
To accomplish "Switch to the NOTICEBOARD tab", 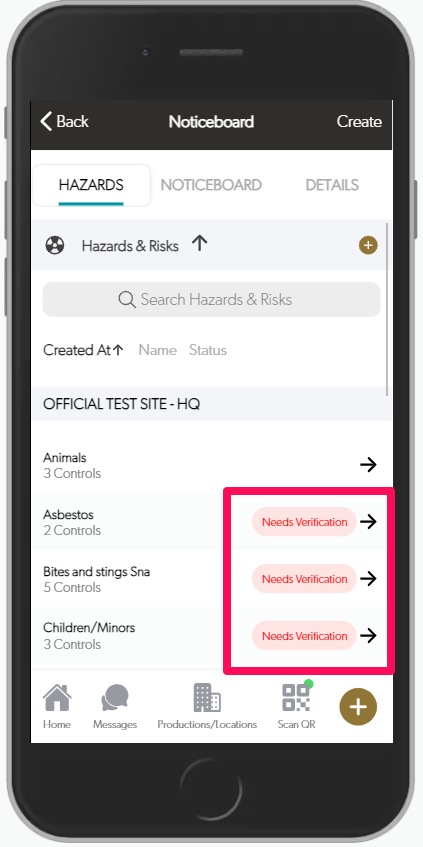I will point(211,185).
